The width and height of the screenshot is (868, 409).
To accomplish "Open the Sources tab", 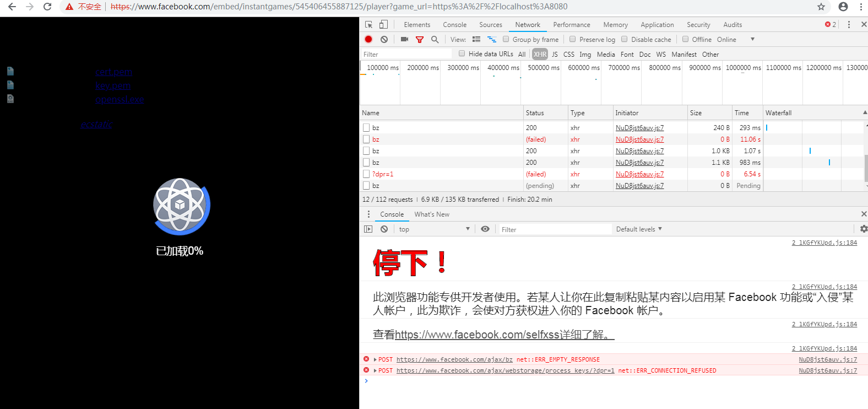I will click(x=491, y=24).
